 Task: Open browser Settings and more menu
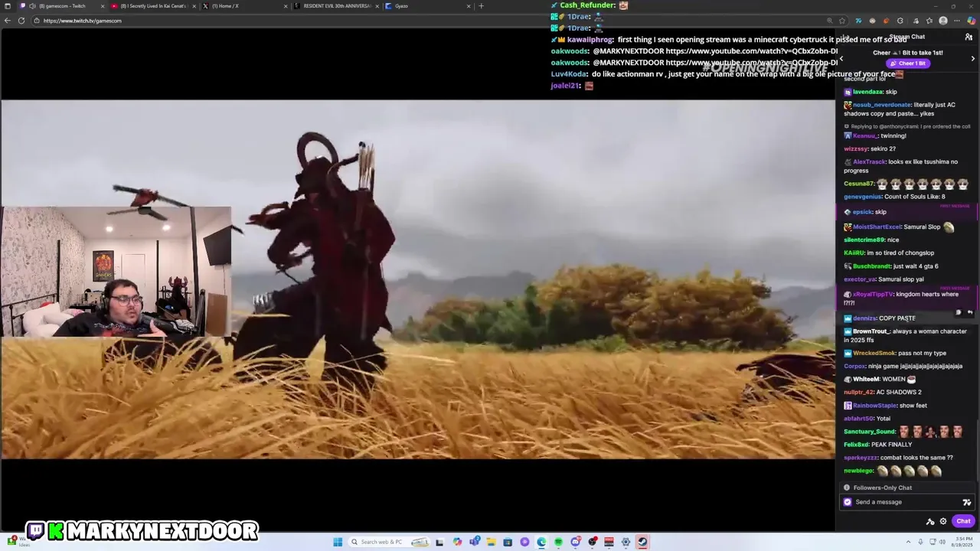pyautogui.click(x=957, y=21)
